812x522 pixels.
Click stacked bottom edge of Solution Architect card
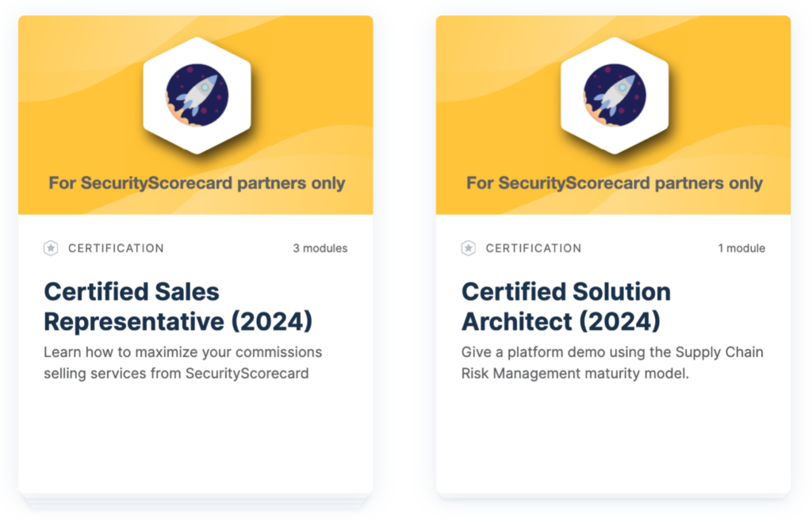pos(614,497)
